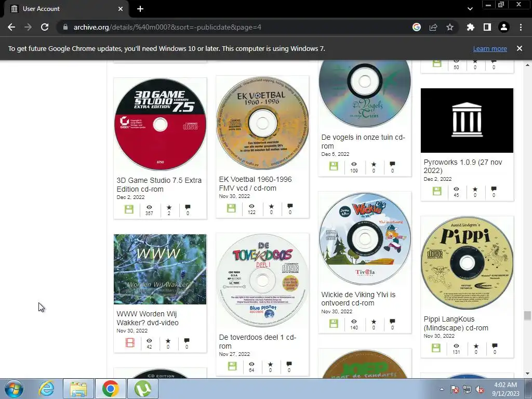Image resolution: width=532 pixels, height=399 pixels.
Task: Open the Windows Start menu
Action: [x=14, y=389]
